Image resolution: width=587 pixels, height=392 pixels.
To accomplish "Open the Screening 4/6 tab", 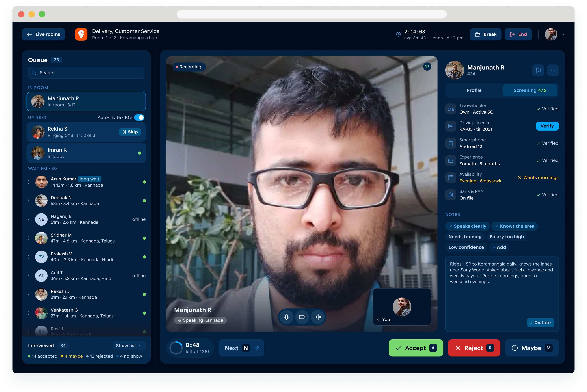I will 530,90.
